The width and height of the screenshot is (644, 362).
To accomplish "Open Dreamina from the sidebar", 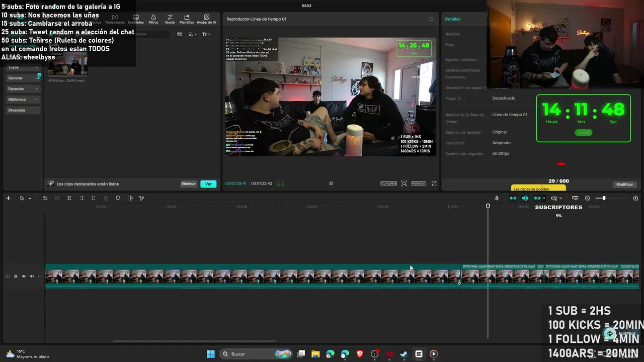I will click(x=23, y=110).
